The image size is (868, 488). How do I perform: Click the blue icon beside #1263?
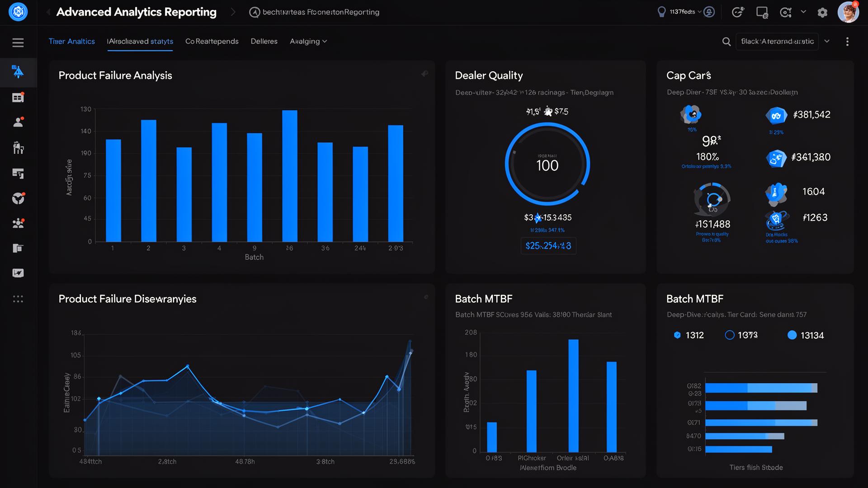tap(777, 221)
